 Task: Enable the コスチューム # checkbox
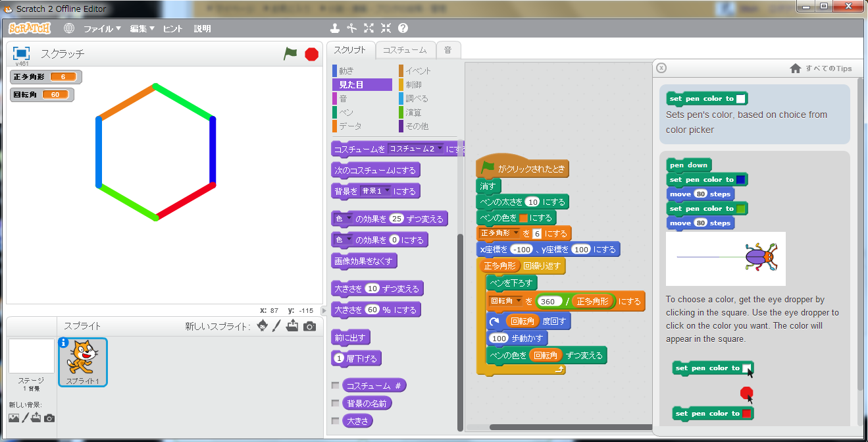pos(336,385)
